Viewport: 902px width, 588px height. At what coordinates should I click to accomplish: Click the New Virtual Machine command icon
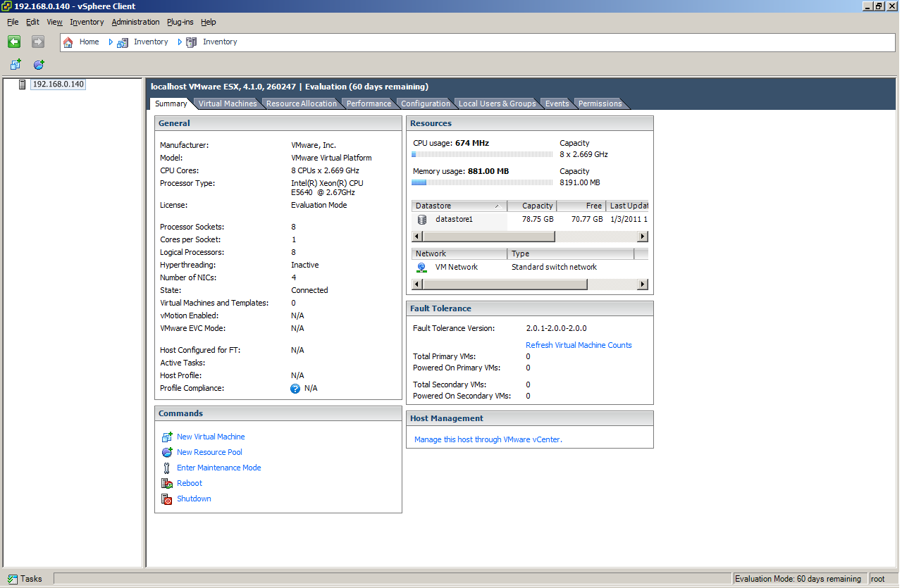[167, 437]
